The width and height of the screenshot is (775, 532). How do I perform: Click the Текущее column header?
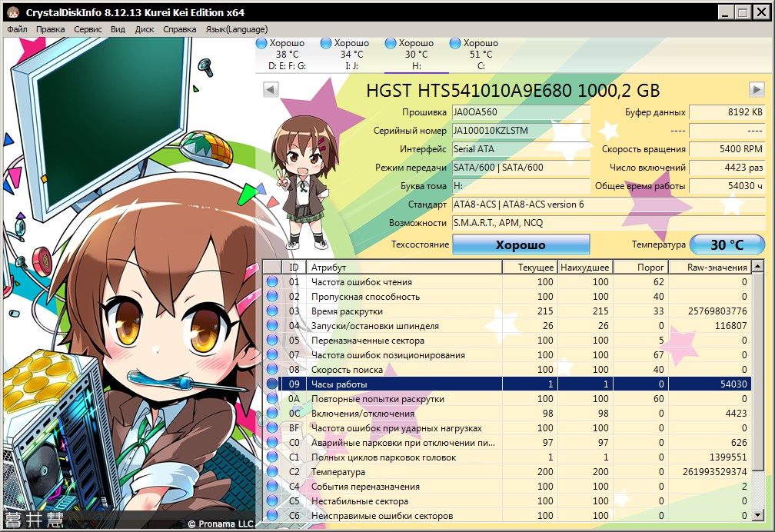[530, 268]
